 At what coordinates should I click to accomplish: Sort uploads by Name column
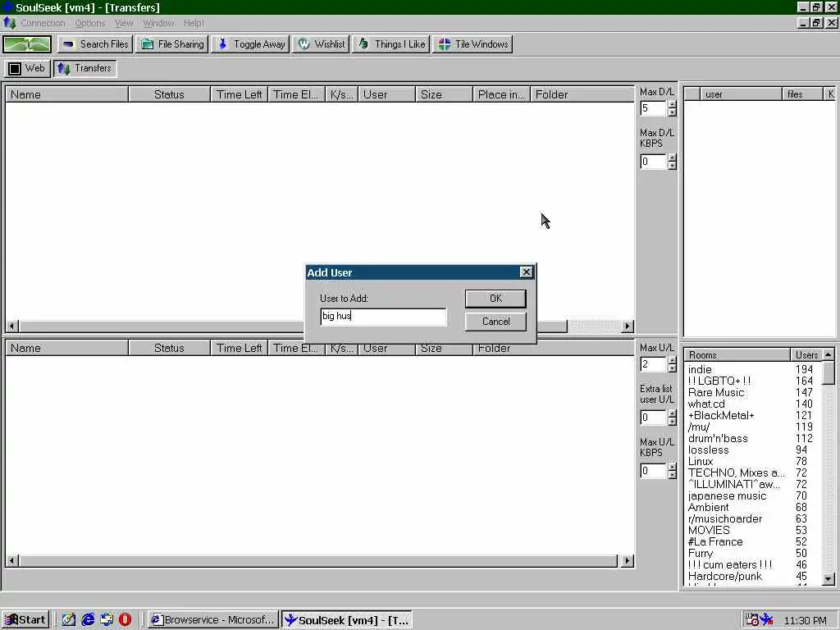point(67,348)
